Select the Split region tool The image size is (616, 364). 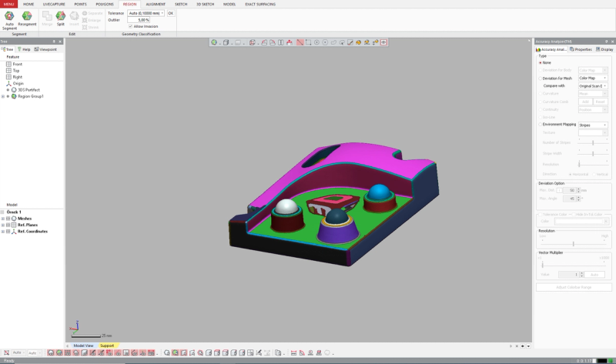(61, 18)
